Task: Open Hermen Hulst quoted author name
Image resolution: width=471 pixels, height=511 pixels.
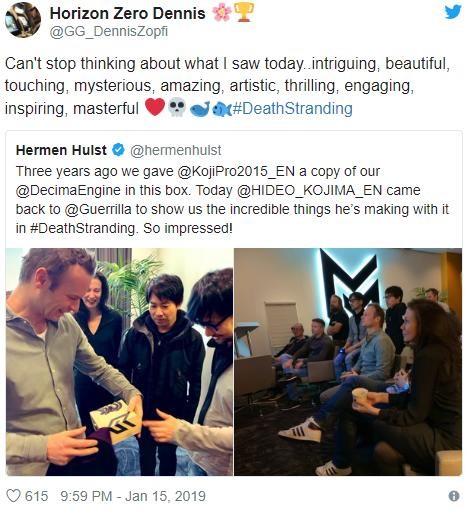Action: [61, 150]
